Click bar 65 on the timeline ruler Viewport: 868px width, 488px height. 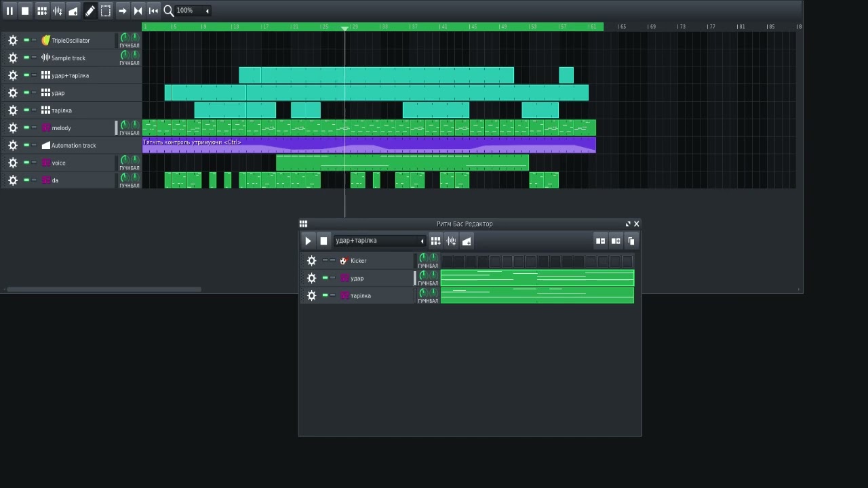tap(623, 26)
